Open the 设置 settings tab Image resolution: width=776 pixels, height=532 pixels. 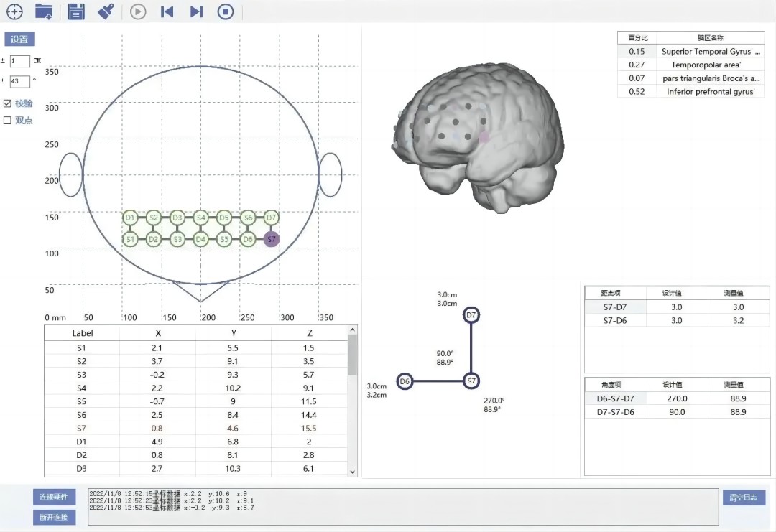pyautogui.click(x=20, y=39)
